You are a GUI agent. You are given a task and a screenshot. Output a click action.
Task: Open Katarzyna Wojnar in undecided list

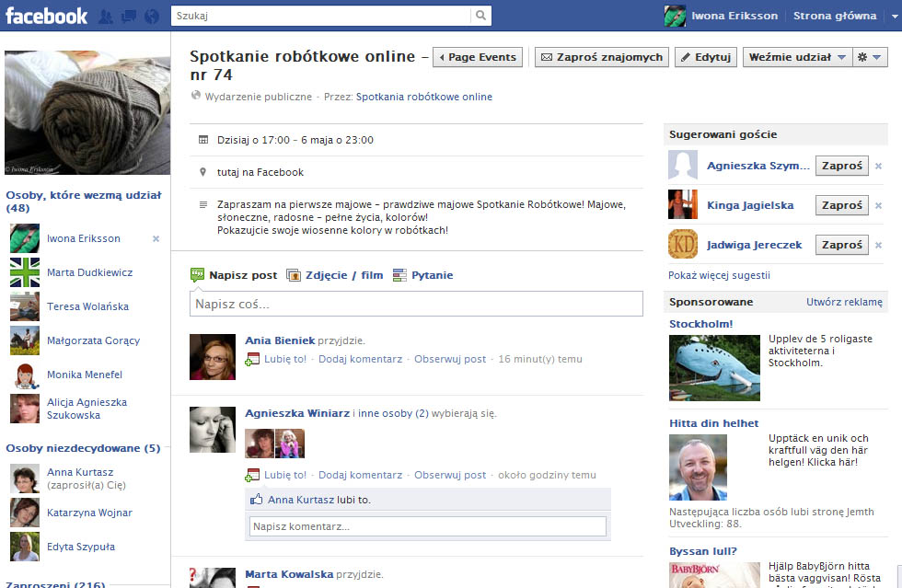(90, 513)
